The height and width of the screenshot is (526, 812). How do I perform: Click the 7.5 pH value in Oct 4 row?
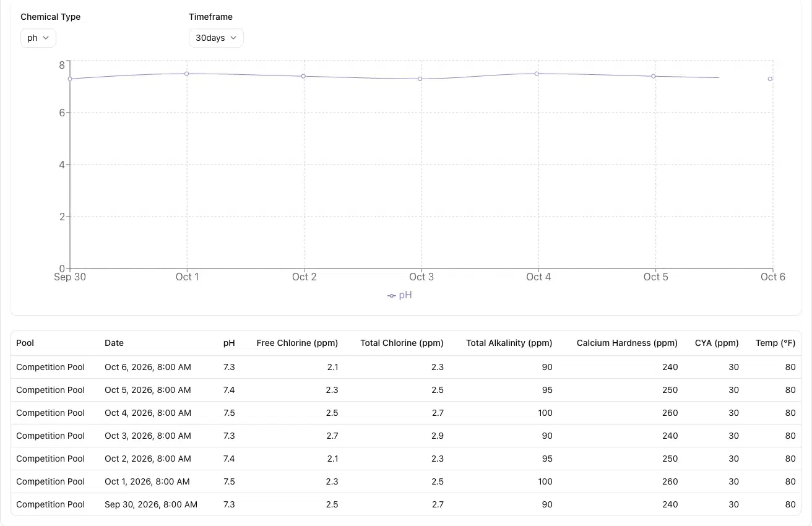point(229,413)
